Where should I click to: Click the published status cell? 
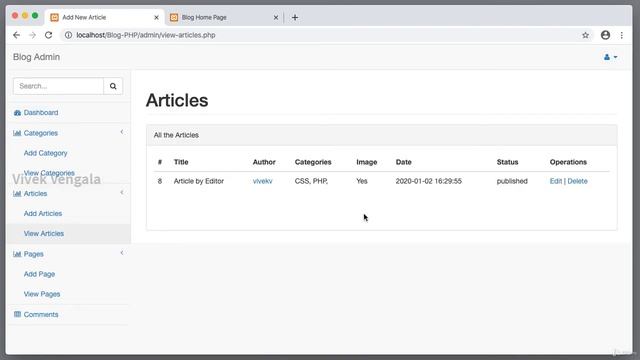tap(512, 181)
